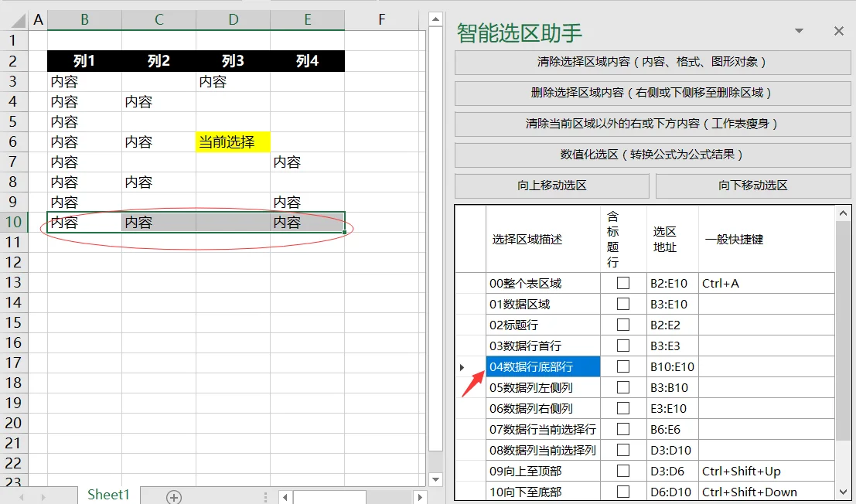This screenshot has height=504, width=856.
Task: Select column B by its header
Action: (84, 20)
